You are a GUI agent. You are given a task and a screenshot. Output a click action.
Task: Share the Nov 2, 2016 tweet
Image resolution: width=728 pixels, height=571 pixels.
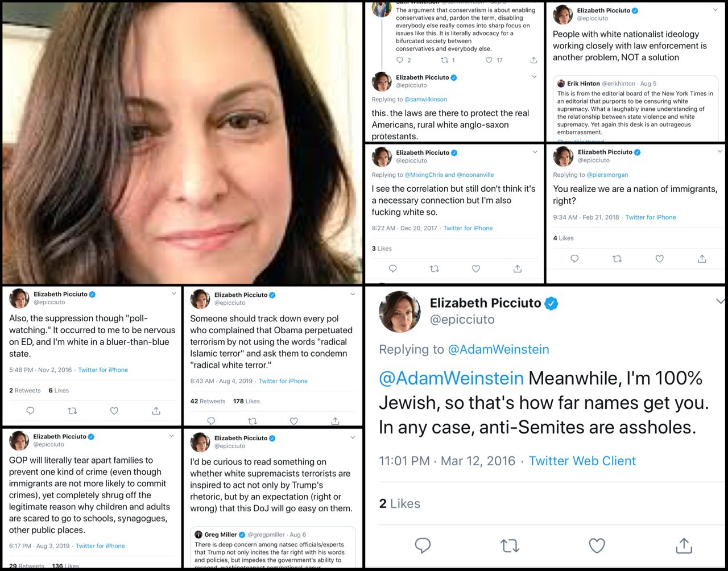pos(156,411)
